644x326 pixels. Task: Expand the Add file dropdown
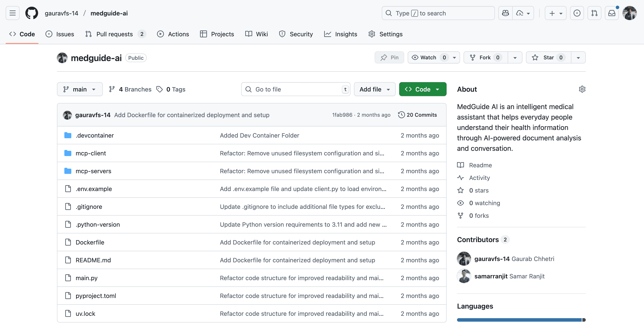374,89
